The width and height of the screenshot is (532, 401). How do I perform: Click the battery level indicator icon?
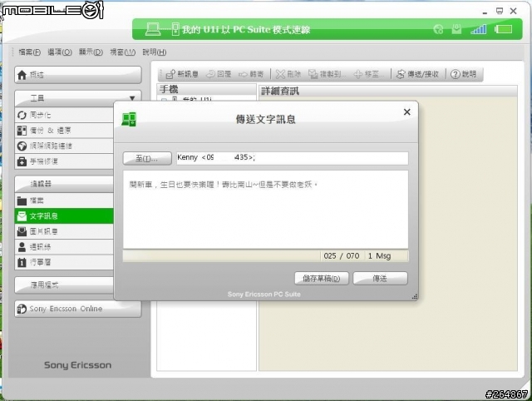click(x=503, y=29)
